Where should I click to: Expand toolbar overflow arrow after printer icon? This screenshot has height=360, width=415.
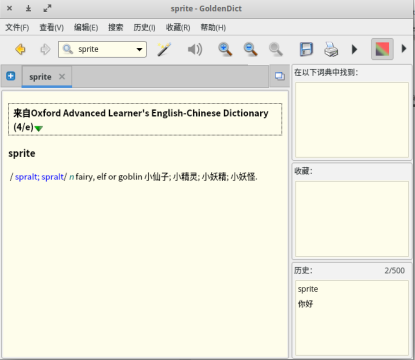[x=354, y=49]
